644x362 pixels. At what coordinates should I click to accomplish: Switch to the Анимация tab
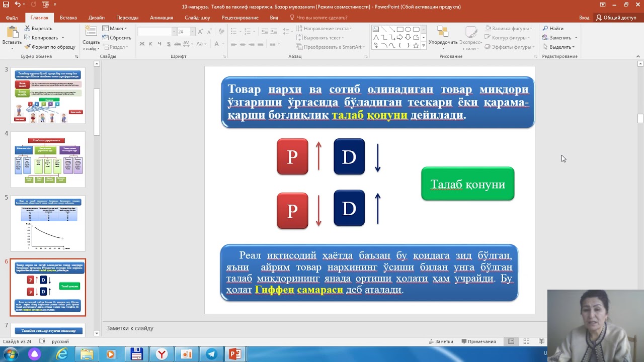(x=162, y=18)
